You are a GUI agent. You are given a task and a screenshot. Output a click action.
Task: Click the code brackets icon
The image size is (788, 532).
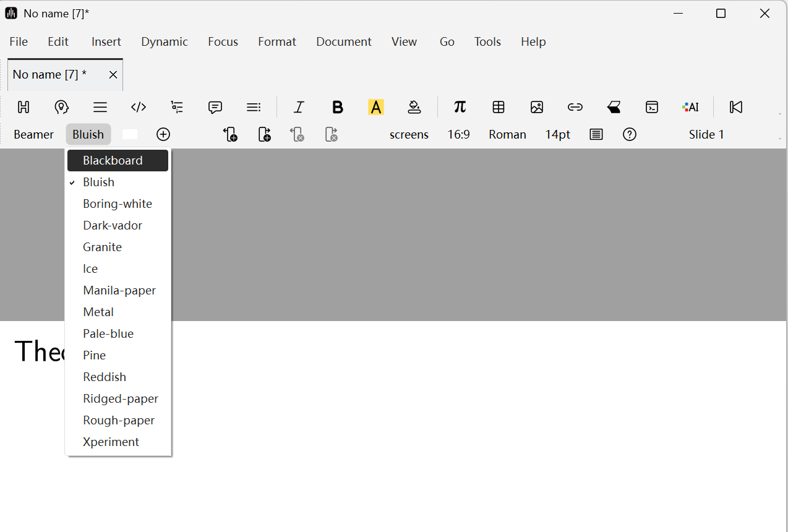click(139, 107)
